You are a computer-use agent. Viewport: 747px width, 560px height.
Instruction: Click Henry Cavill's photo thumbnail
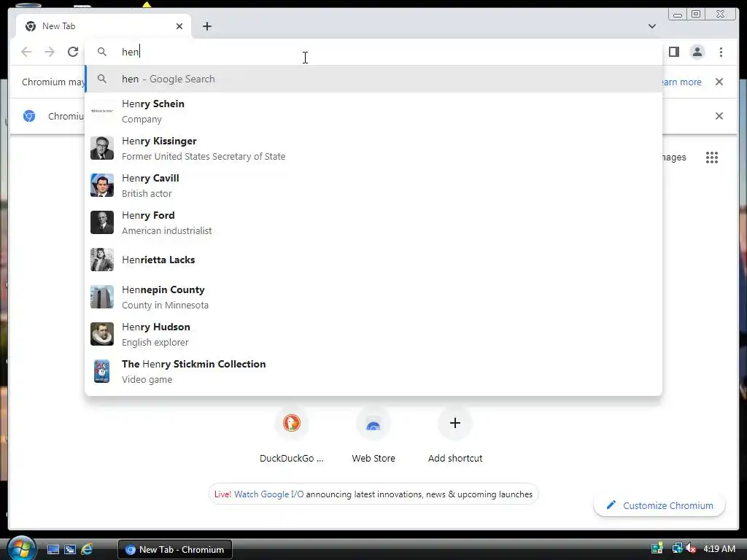(x=102, y=185)
